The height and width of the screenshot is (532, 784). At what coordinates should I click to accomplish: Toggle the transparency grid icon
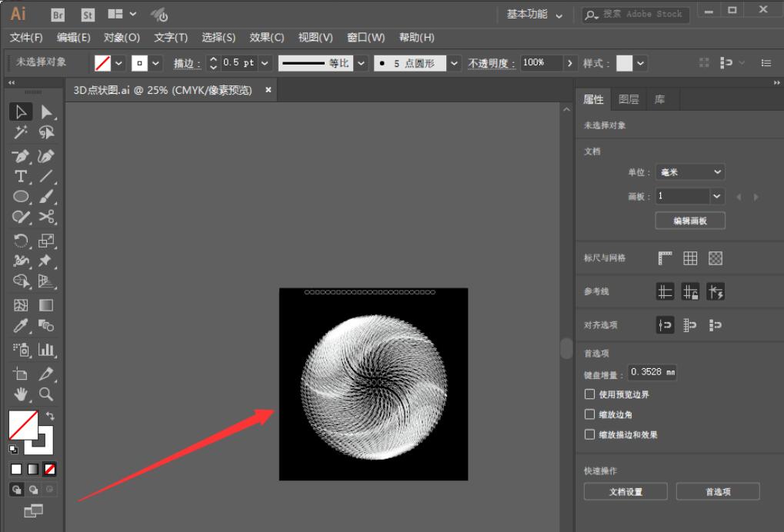[x=716, y=258]
